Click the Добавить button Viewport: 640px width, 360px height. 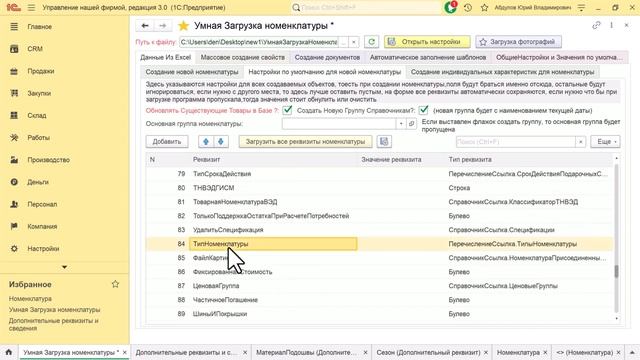point(167,142)
